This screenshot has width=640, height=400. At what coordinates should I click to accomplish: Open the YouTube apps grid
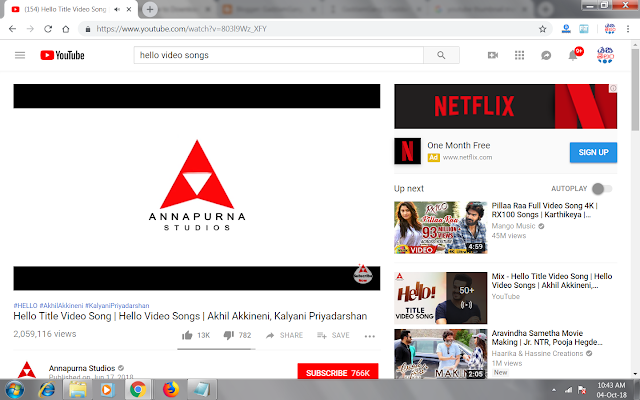pos(519,55)
